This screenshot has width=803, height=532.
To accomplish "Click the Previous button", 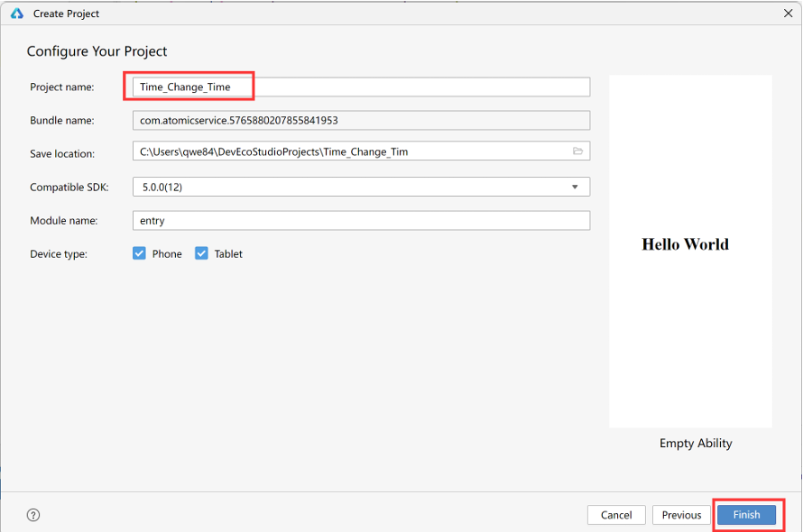I will (x=681, y=515).
